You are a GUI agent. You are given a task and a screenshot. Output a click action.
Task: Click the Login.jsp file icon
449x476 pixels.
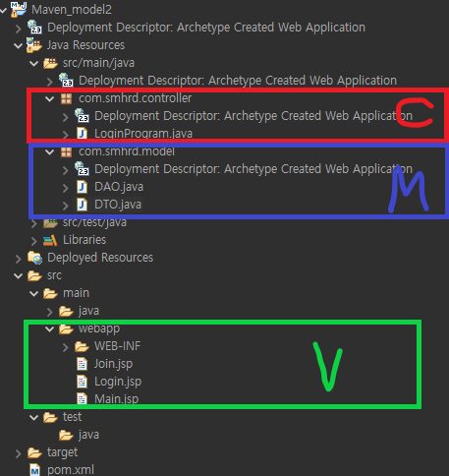[x=82, y=382]
